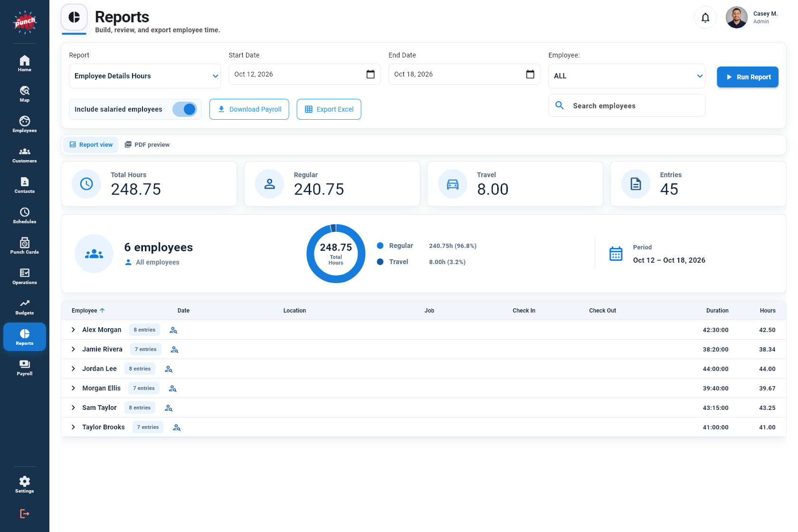
Task: Click Download Payroll button
Action: [249, 109]
